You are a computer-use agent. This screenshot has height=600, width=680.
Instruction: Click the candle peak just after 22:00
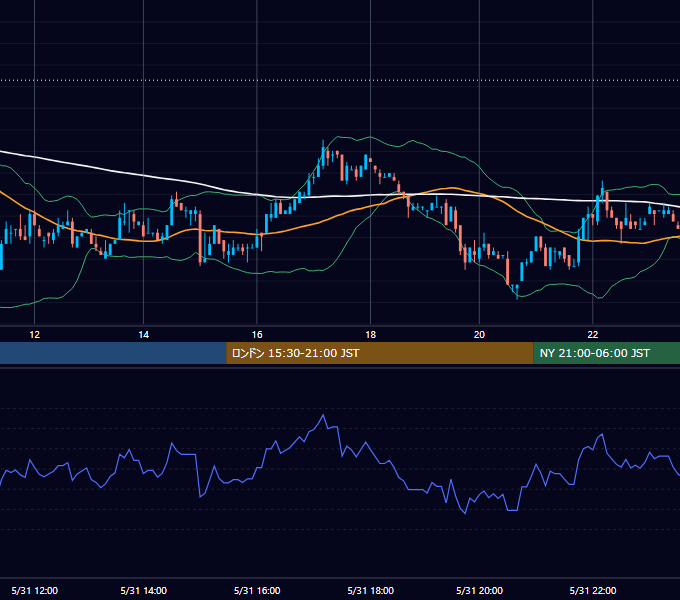point(602,191)
